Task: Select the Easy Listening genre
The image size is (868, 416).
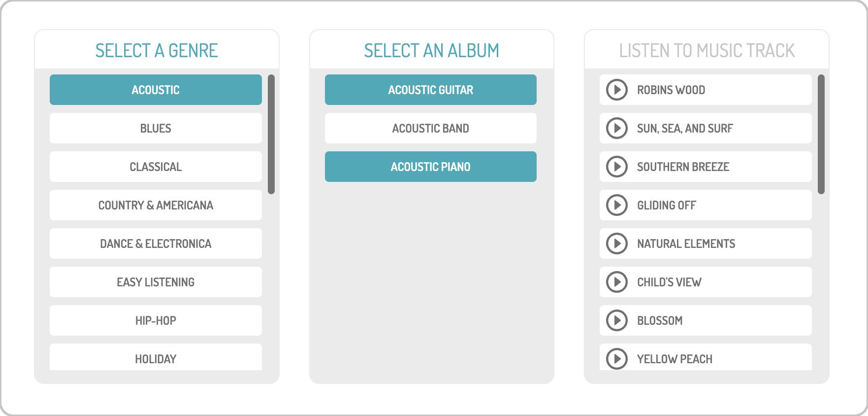Action: coord(155,282)
